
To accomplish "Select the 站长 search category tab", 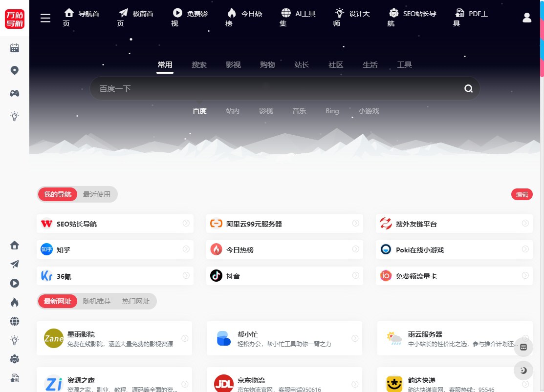I will point(302,65).
